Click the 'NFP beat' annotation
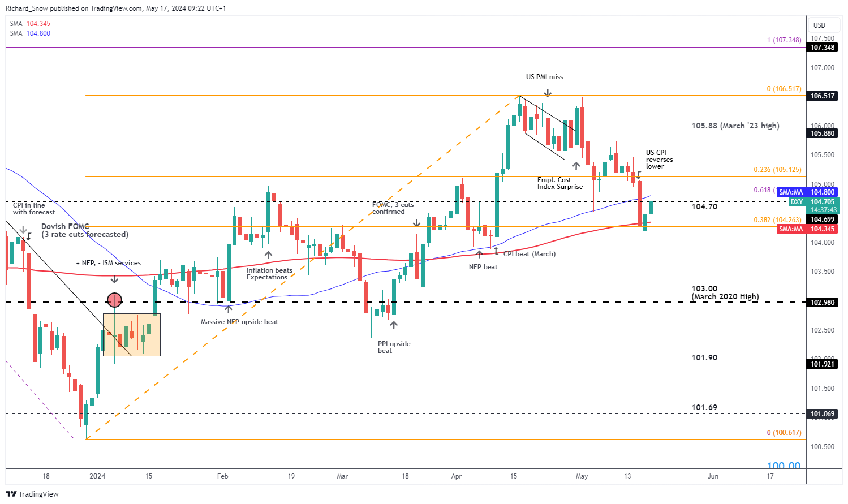 [483, 267]
